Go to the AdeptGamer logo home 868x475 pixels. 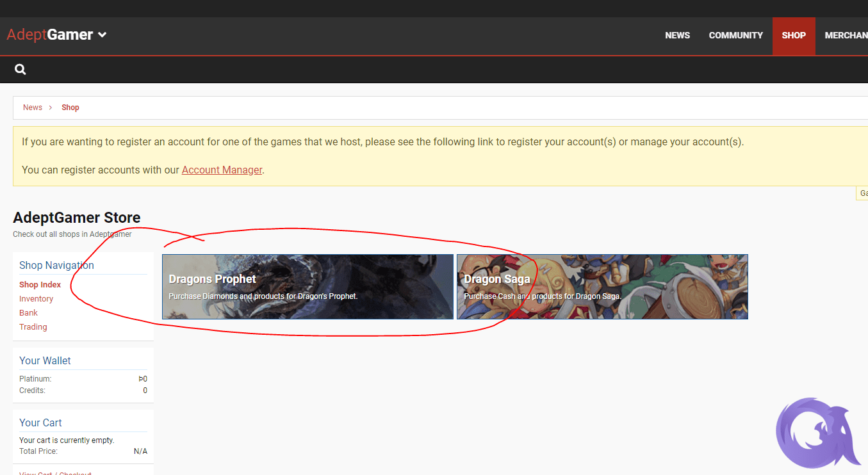coord(50,35)
